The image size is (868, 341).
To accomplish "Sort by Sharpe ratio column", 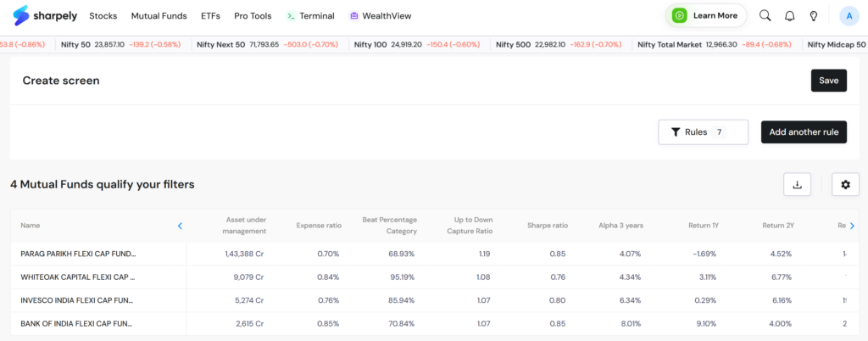I will tap(548, 226).
